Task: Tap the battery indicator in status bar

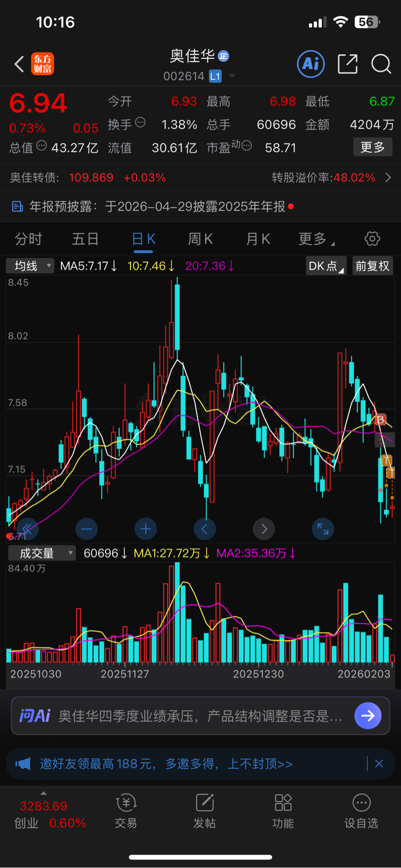Action: click(367, 22)
